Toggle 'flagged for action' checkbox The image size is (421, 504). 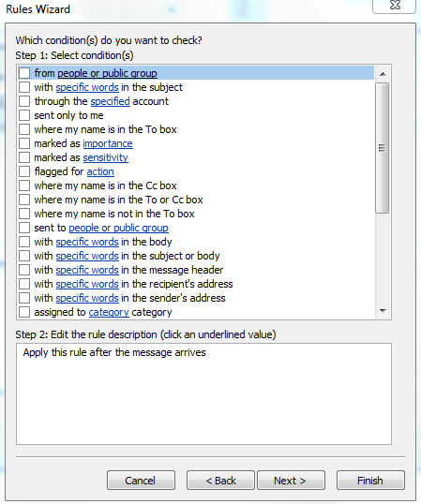coord(24,171)
